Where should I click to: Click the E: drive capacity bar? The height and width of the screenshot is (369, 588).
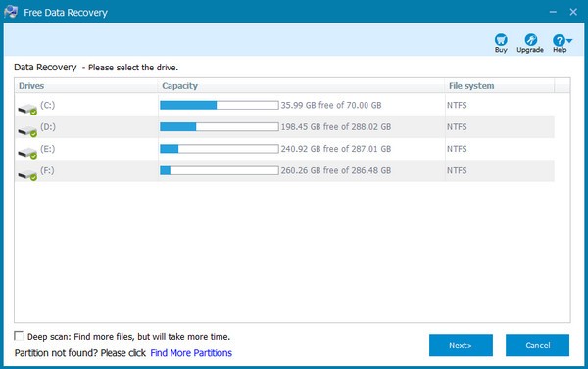tap(219, 149)
